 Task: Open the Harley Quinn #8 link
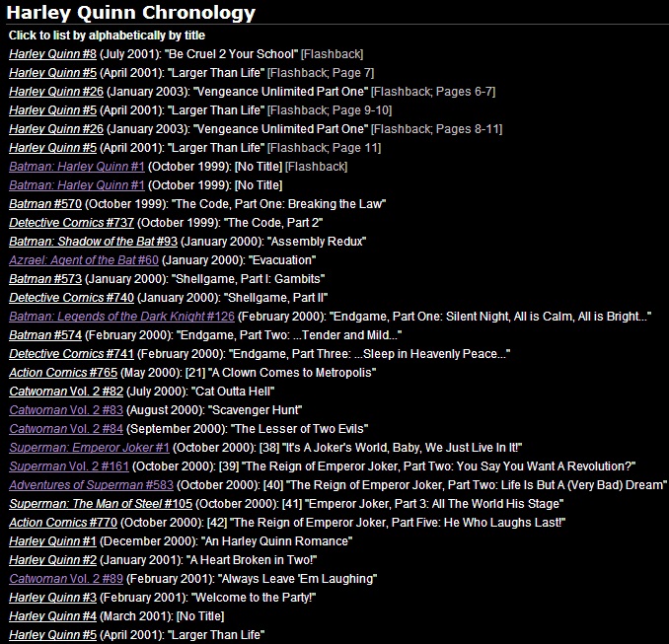coord(52,54)
